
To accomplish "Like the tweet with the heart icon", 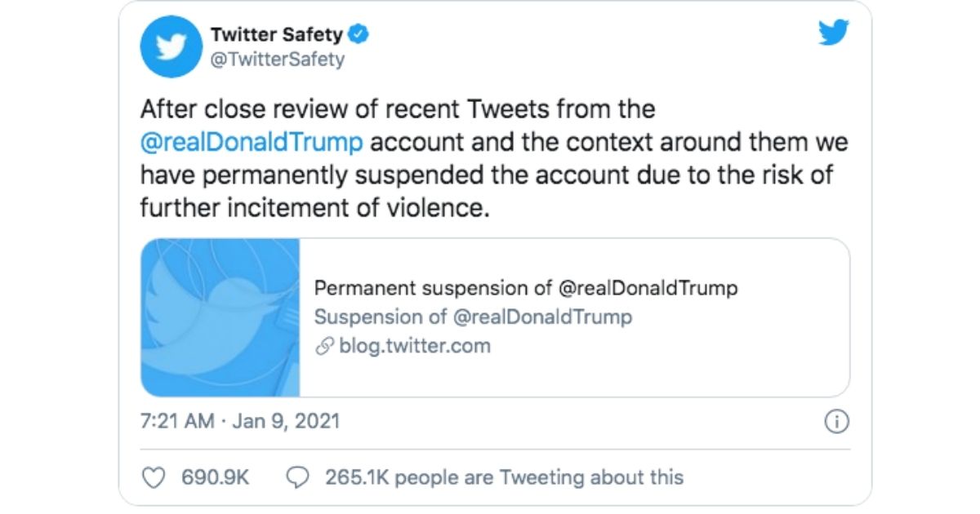I will click(154, 477).
